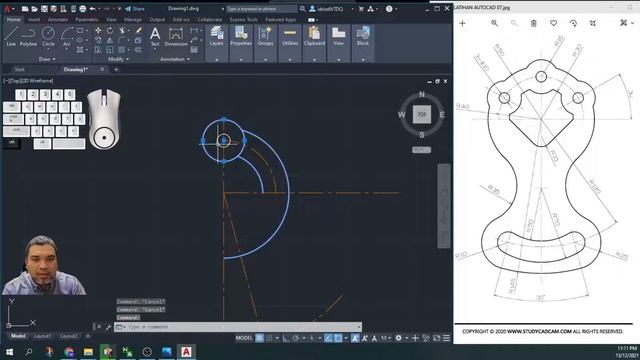Click the Windows Start button
The width and height of the screenshot is (640, 360).
[9, 352]
